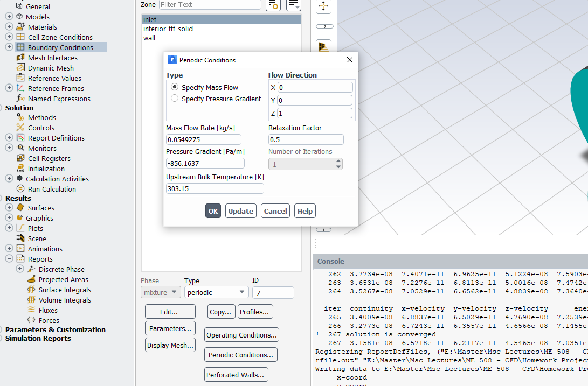Click the Named Expressions function icon
The image size is (588, 386).
(x=20, y=99)
